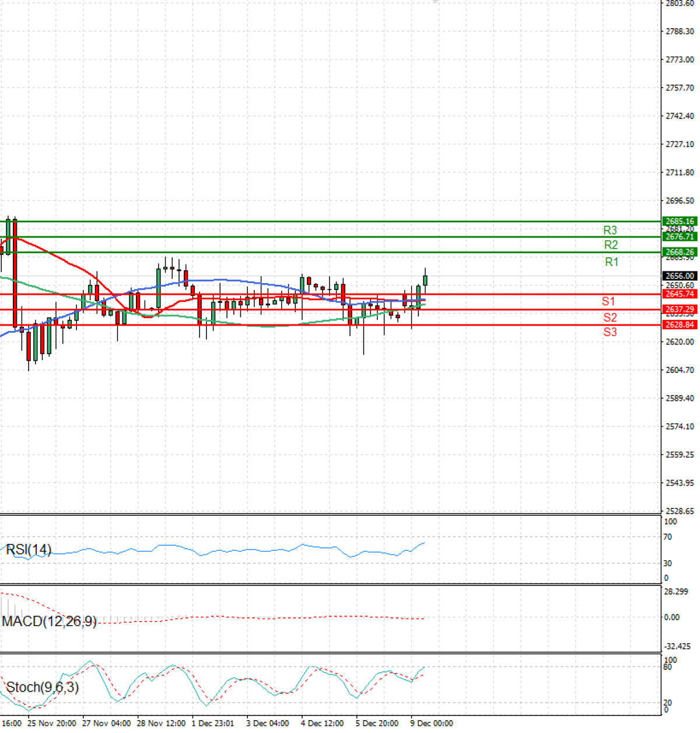Select the green 2685.16 price tag
Image resolution: width=700 pixels, height=733 pixels.
point(680,221)
